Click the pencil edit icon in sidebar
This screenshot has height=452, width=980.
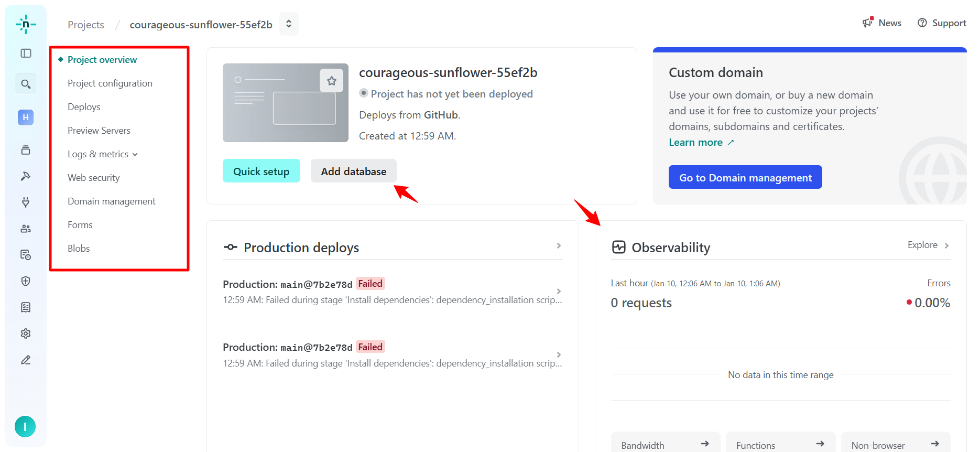(x=26, y=360)
